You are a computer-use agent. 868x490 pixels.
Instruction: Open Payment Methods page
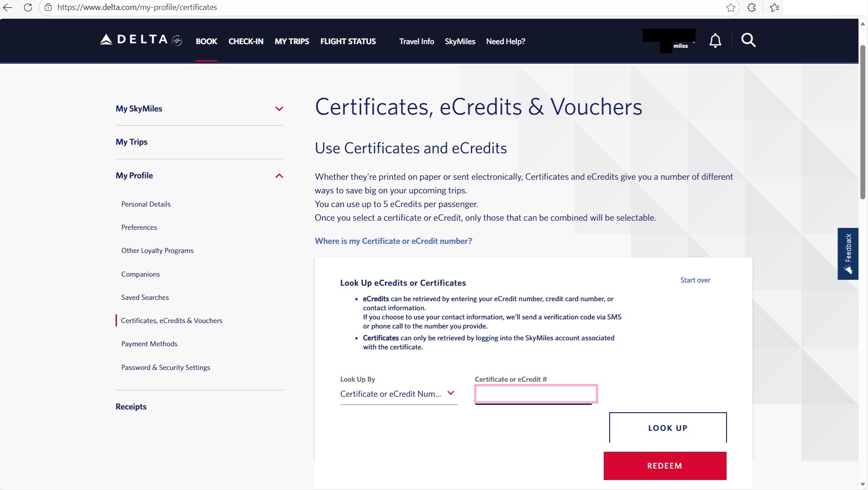click(149, 344)
